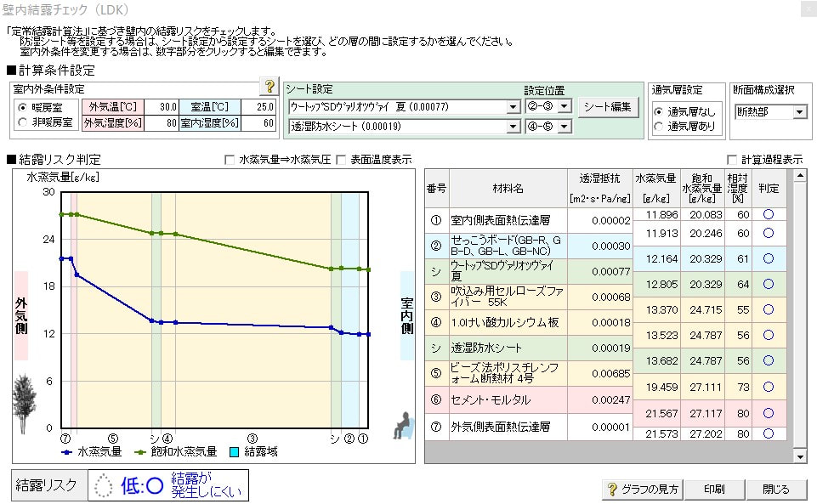Select the 吹込み用セルローズファイバー 55K row
This screenshot has width=817, height=504.
pos(528,297)
